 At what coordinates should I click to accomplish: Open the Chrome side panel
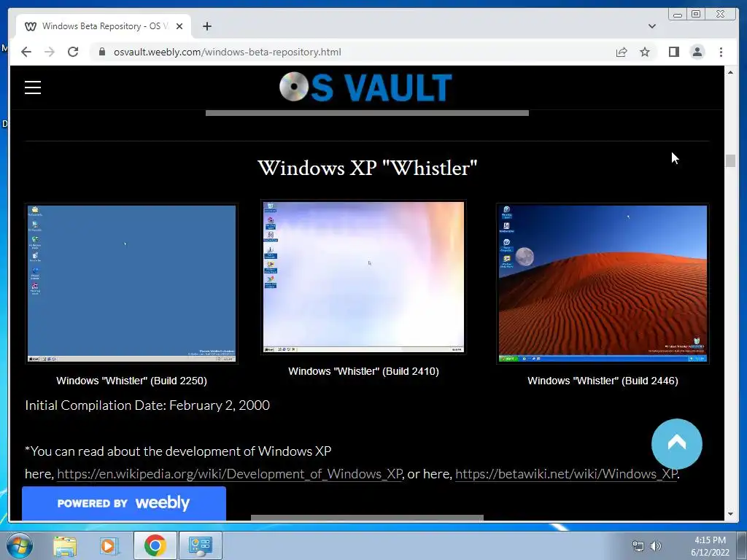click(x=673, y=52)
